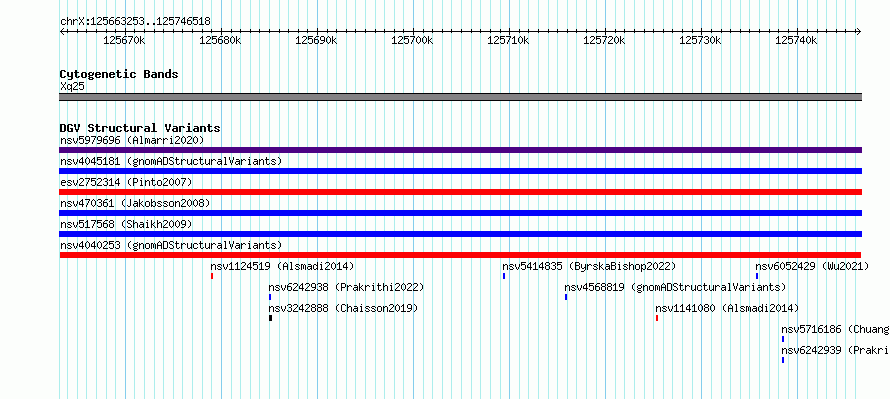Click the 125740k ruler tick label
Viewport: 890px width, 399px height.
(796, 40)
